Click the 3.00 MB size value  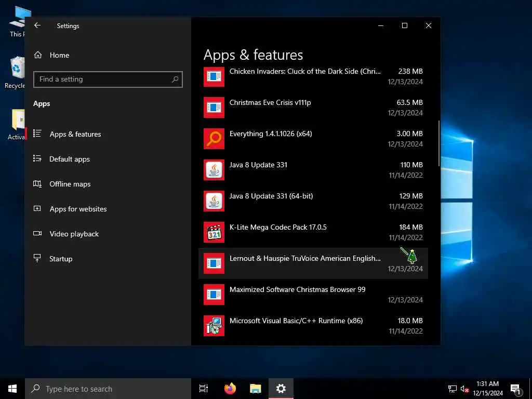pos(409,134)
